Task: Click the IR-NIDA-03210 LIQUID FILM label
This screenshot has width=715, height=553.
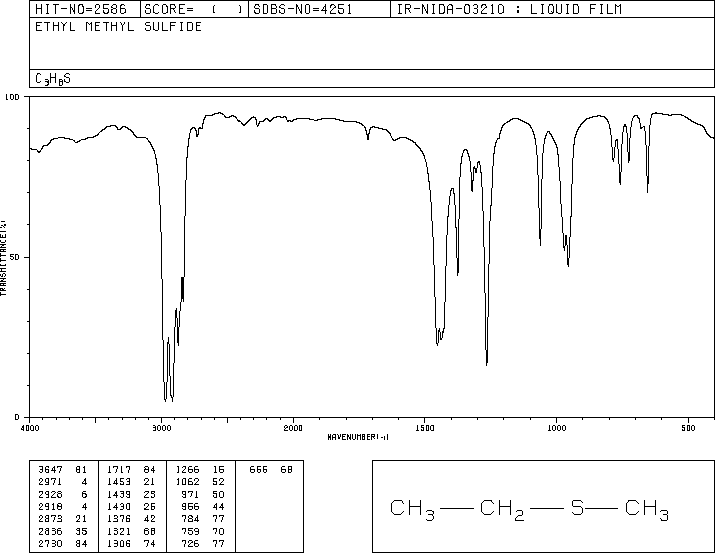Action: (509, 9)
